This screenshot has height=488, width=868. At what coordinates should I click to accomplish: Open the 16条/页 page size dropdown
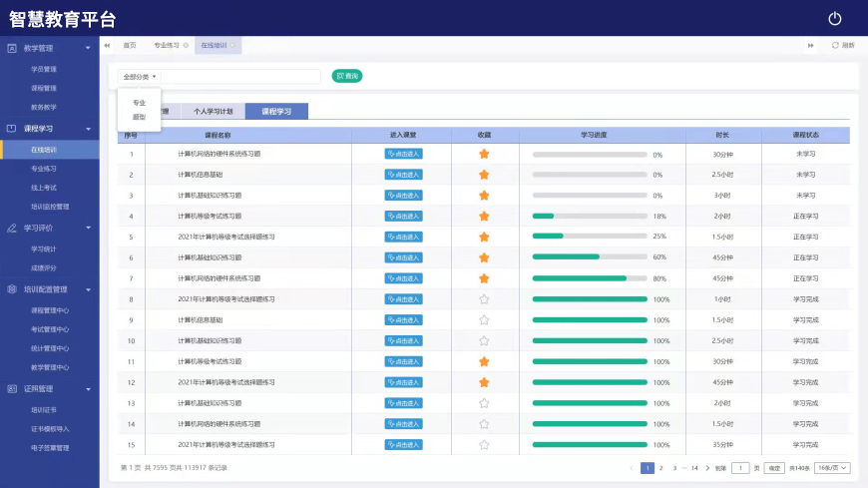(x=832, y=468)
